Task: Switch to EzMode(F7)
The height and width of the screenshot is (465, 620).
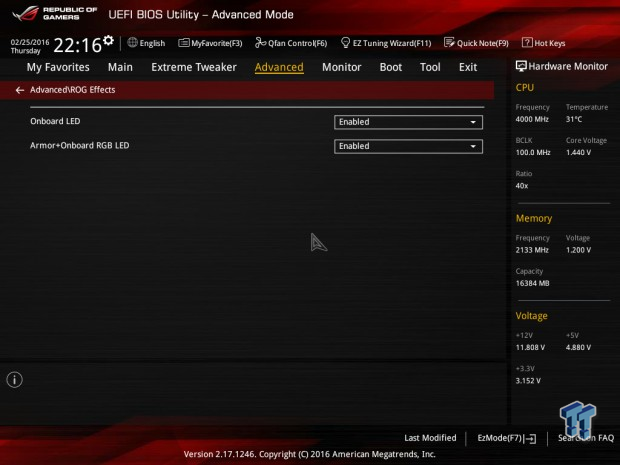Action: [x=507, y=438]
